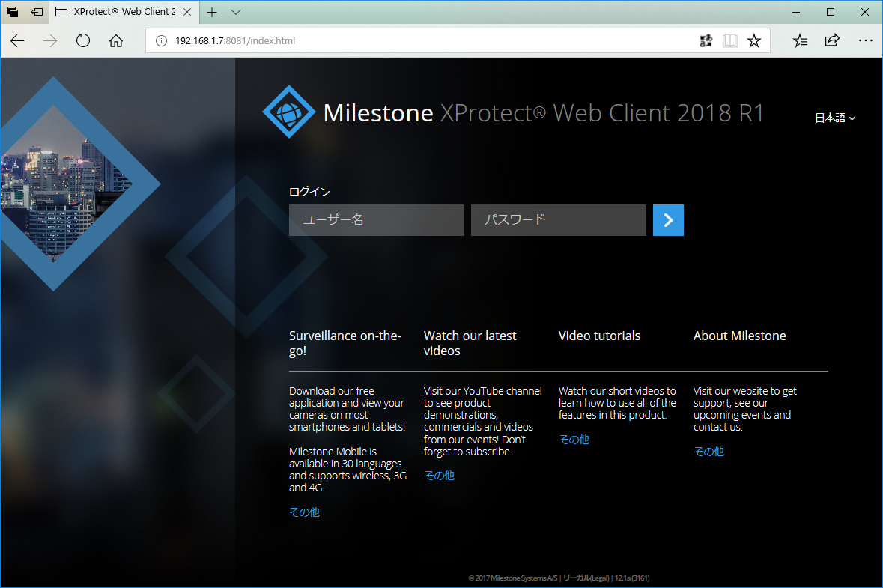
Task: Select the XProtect Web Client tab
Action: point(124,12)
